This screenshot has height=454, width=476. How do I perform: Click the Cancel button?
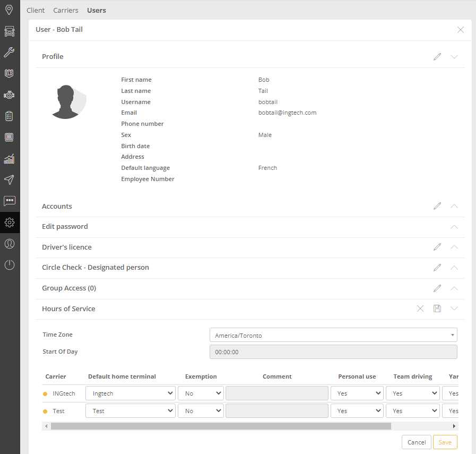click(417, 442)
